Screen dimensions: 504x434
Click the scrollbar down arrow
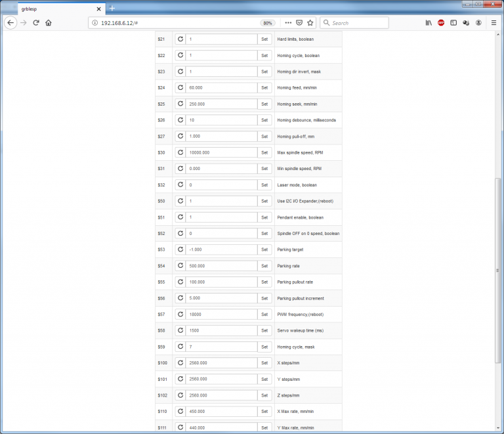click(498, 428)
